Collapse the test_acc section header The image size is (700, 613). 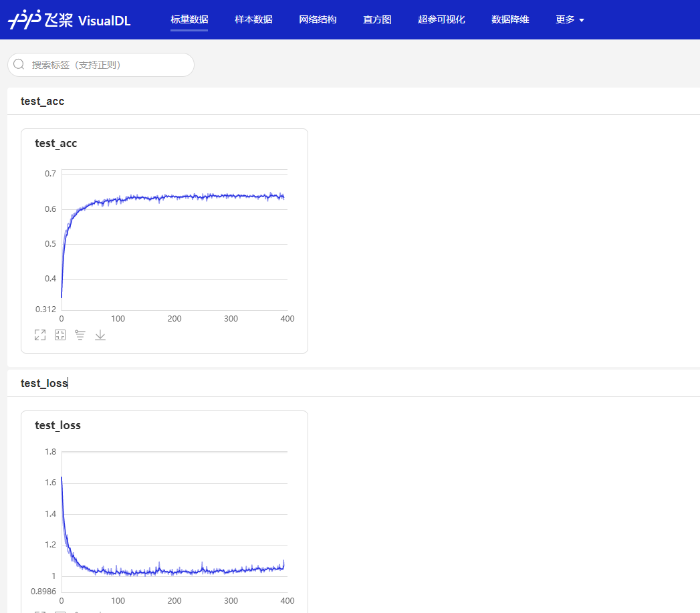(x=42, y=101)
